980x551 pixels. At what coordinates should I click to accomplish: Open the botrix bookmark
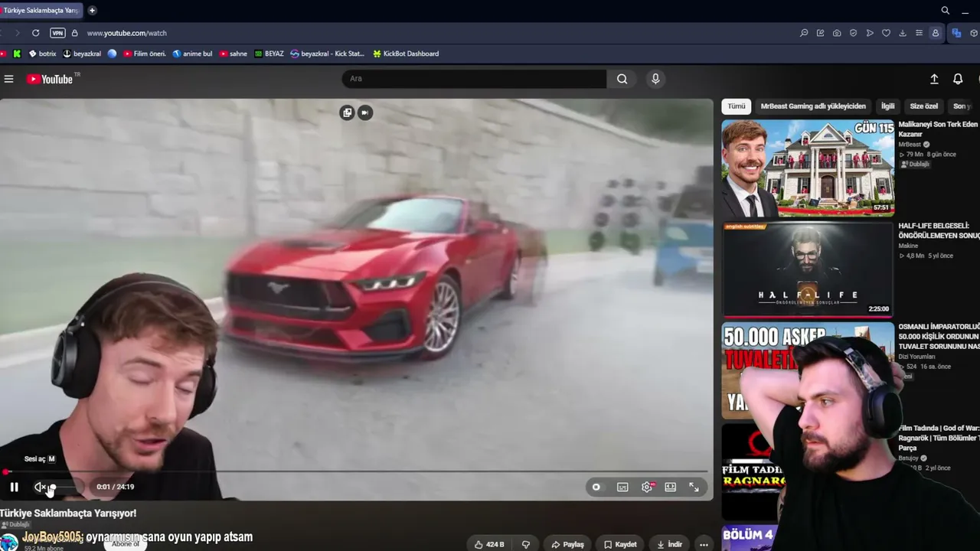(x=43, y=54)
